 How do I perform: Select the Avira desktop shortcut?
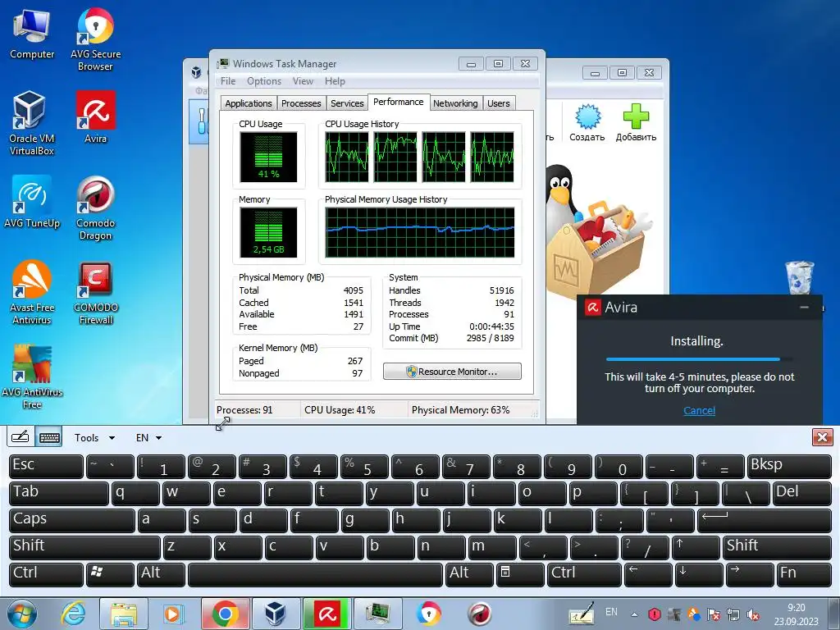coord(95,116)
